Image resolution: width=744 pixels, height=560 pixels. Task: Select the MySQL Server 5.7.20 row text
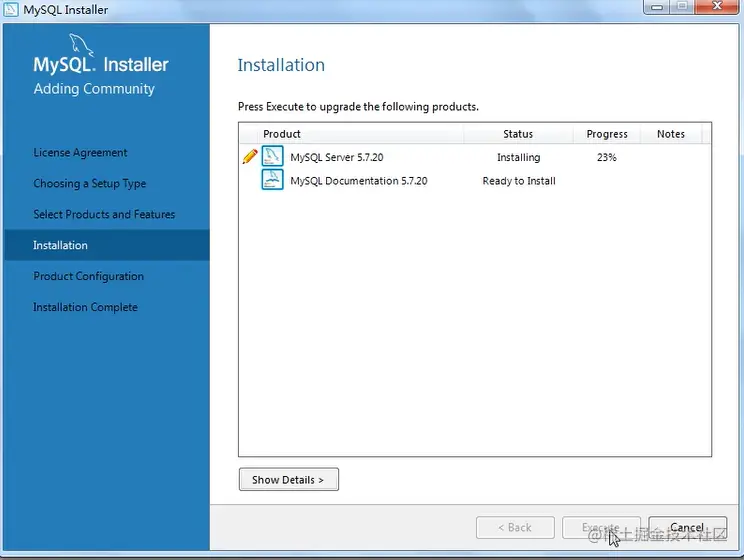pyautogui.click(x=337, y=157)
